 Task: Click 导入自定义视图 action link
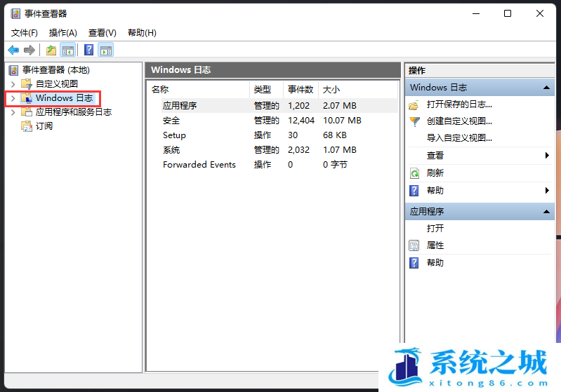pos(459,138)
